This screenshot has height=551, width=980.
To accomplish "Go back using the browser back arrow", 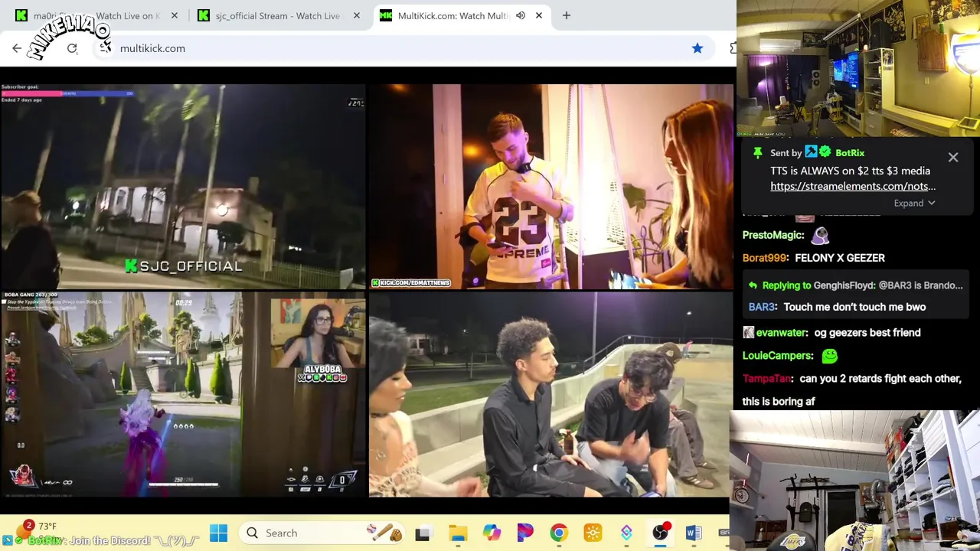I will 17,48.
